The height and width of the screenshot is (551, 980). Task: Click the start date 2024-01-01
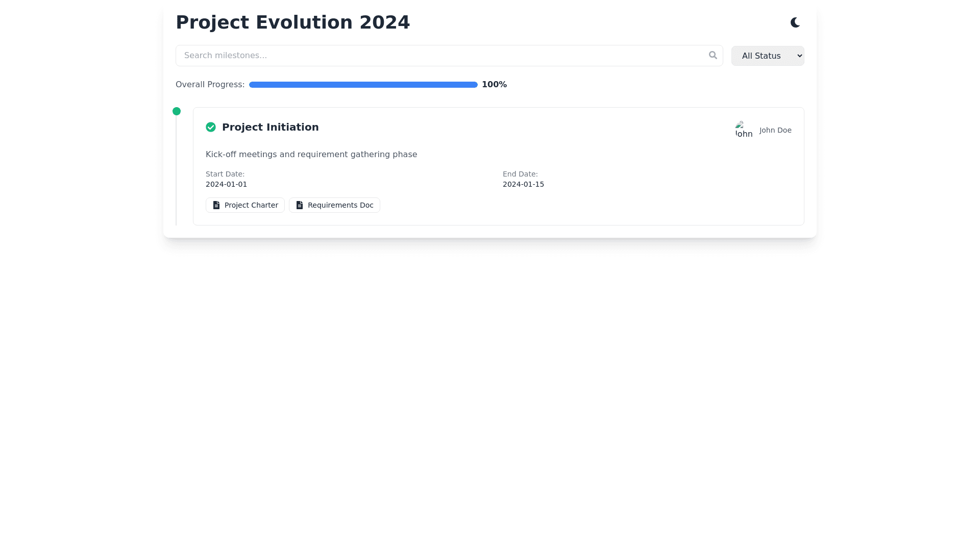226,184
